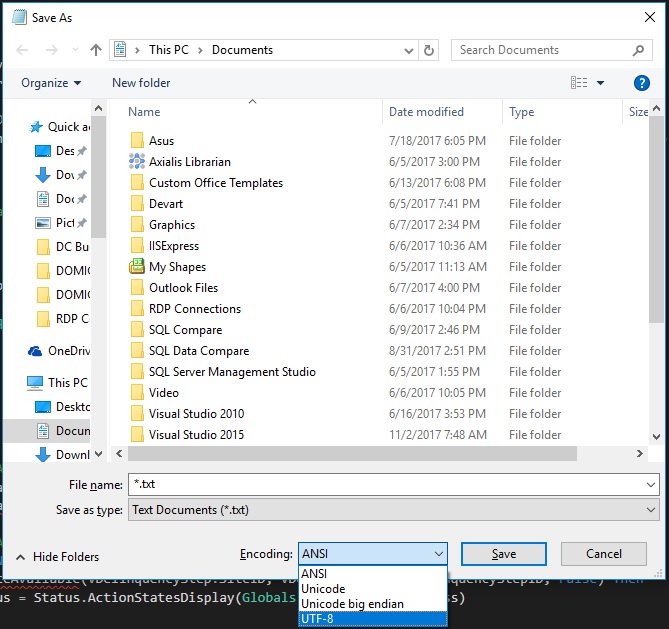This screenshot has width=669, height=629.
Task: Open Organize menu
Action: (x=51, y=83)
